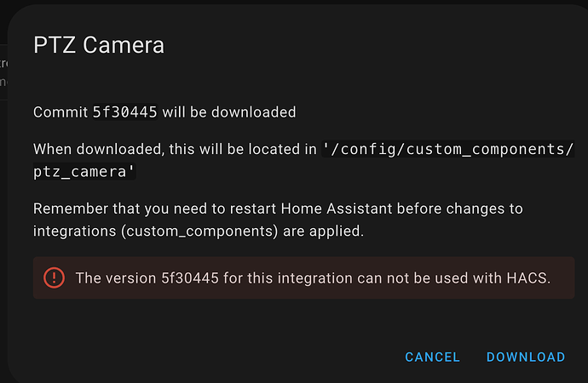Dismiss the dialog with CANCEL
588x383 pixels.
[432, 357]
